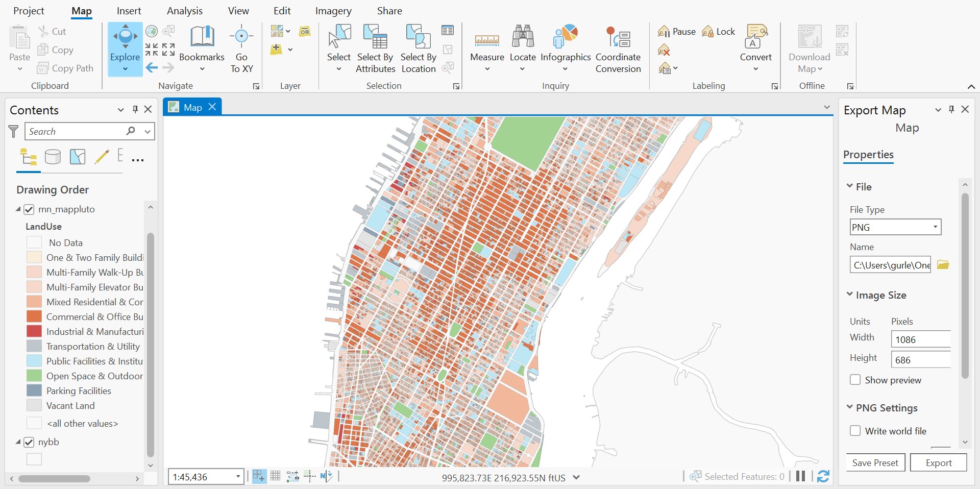Switch to the Analysis ribbon tab
This screenshot has height=489, width=980.
point(184,11)
